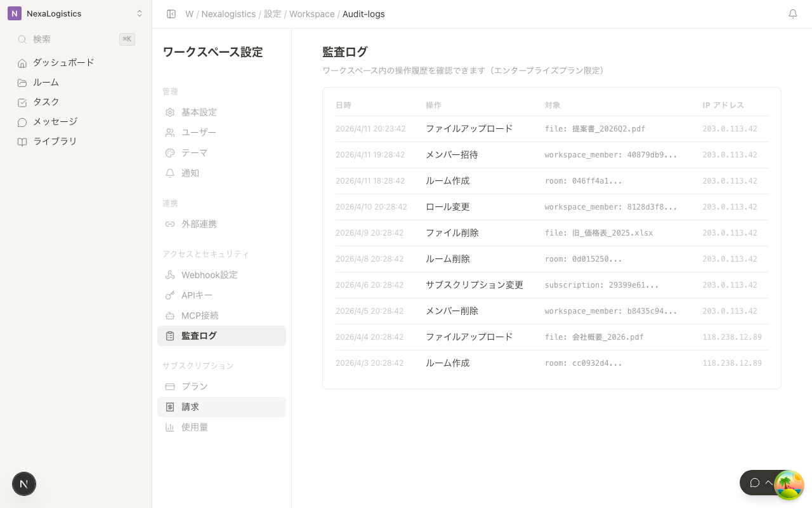Click the link icon beside 外部連携

[x=170, y=224]
